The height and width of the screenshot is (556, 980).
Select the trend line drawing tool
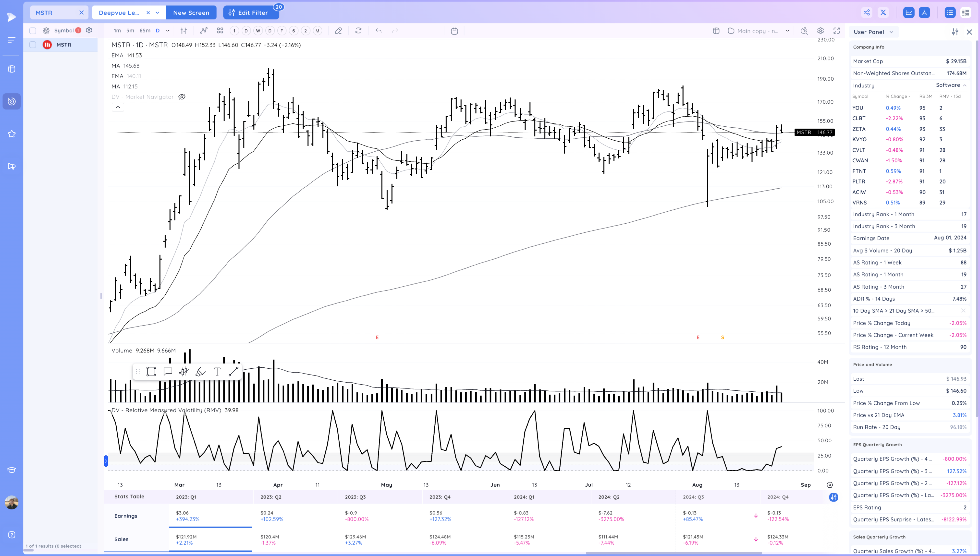233,372
